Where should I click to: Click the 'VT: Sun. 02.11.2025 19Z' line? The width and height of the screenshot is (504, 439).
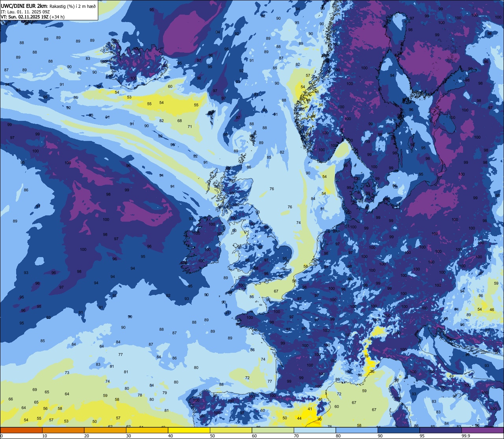point(25,17)
